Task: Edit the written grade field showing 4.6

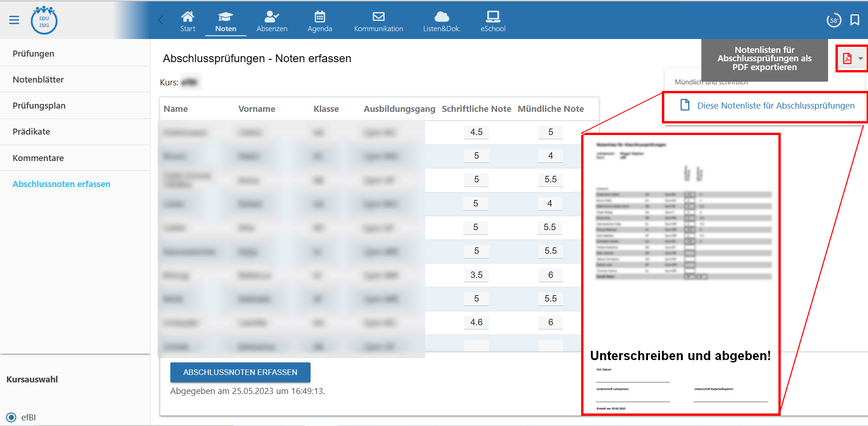Action: click(476, 322)
